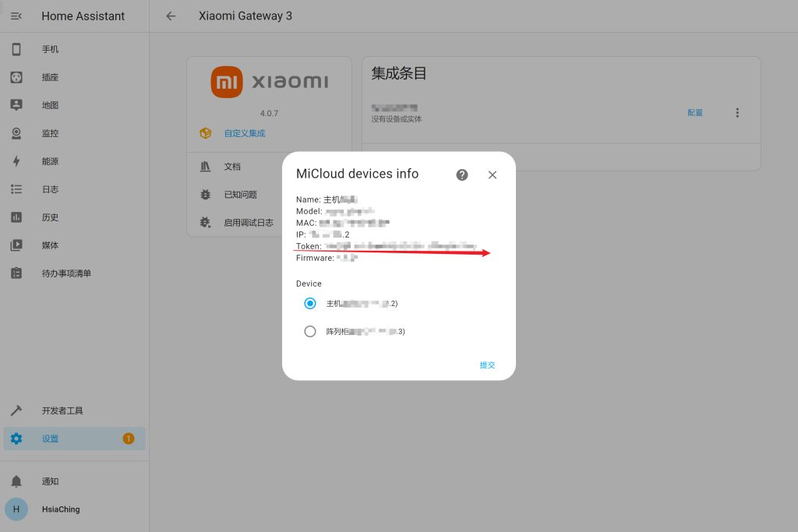The width and height of the screenshot is (798, 532).
Task: Click the HsiaChing user avatar
Action: click(16, 509)
